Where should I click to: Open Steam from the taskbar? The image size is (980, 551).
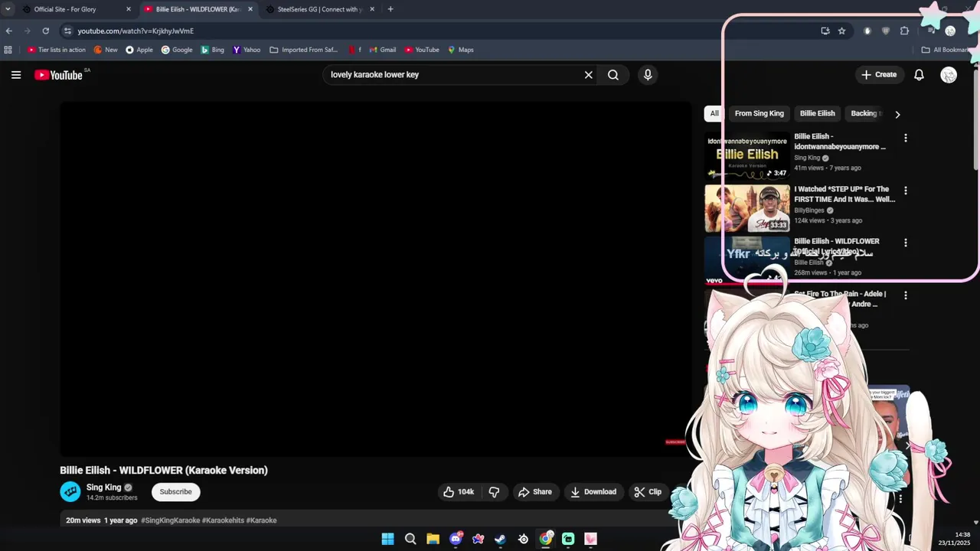point(500,539)
